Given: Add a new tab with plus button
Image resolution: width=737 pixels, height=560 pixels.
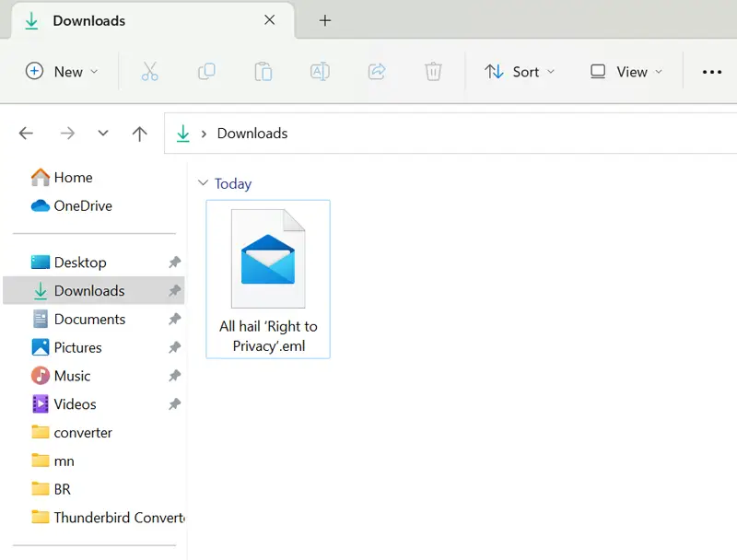Looking at the screenshot, I should pos(324,20).
